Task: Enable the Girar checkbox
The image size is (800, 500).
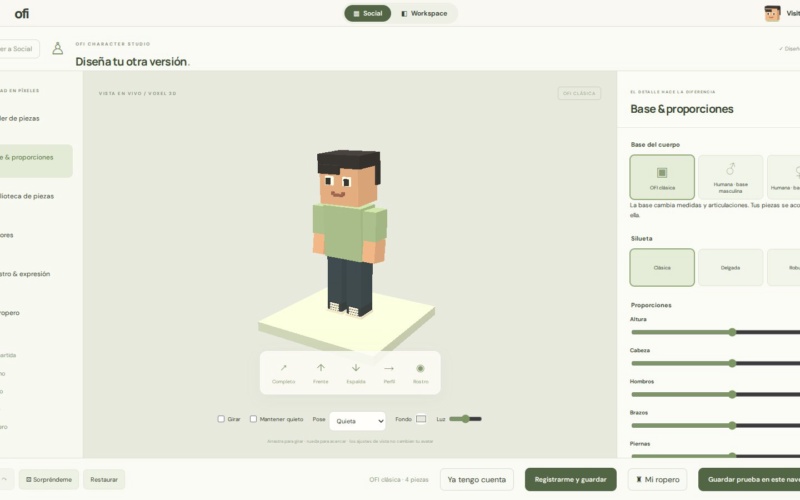Action: [221, 419]
